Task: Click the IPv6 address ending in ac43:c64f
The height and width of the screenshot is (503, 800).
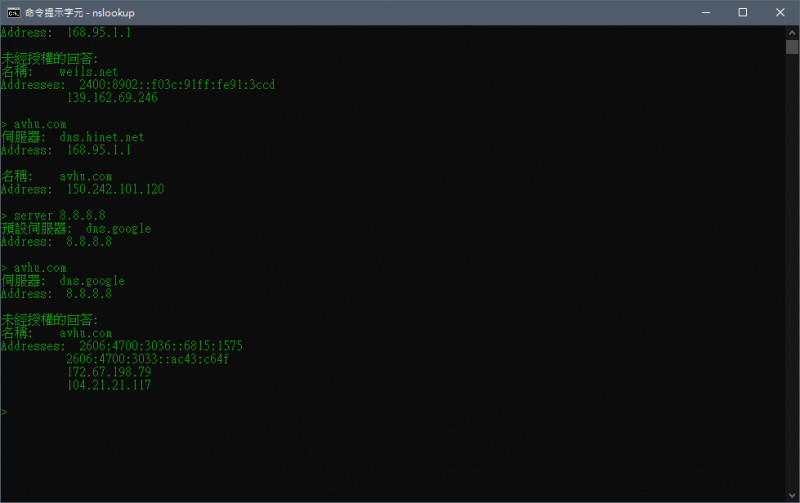Action: pos(147,359)
